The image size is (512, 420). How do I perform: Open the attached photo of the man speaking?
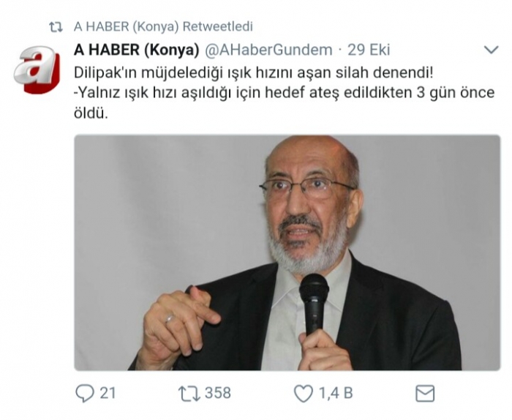(x=287, y=252)
